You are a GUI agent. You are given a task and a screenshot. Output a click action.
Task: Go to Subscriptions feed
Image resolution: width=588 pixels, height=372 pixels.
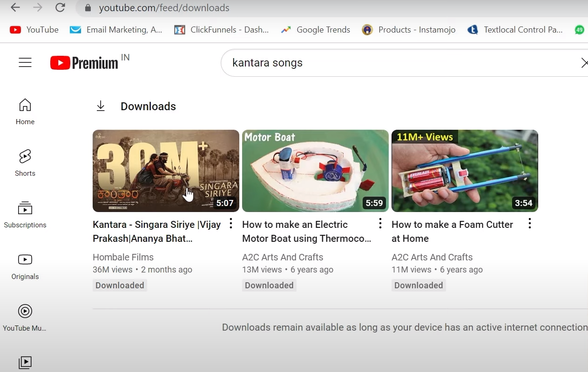click(x=25, y=214)
